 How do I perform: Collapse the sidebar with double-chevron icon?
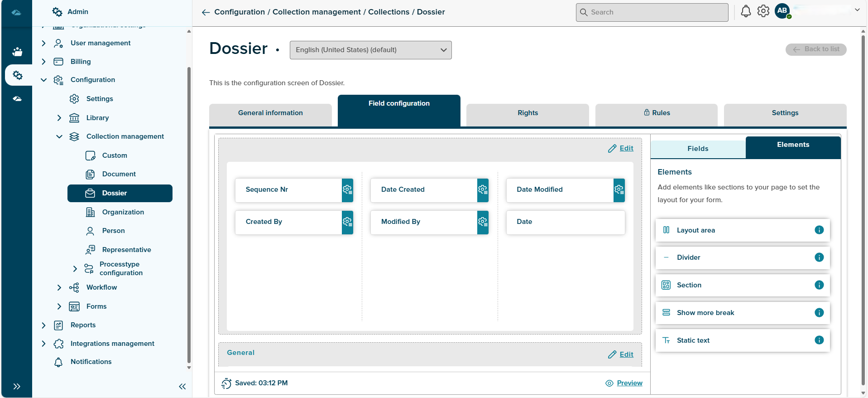point(182,386)
